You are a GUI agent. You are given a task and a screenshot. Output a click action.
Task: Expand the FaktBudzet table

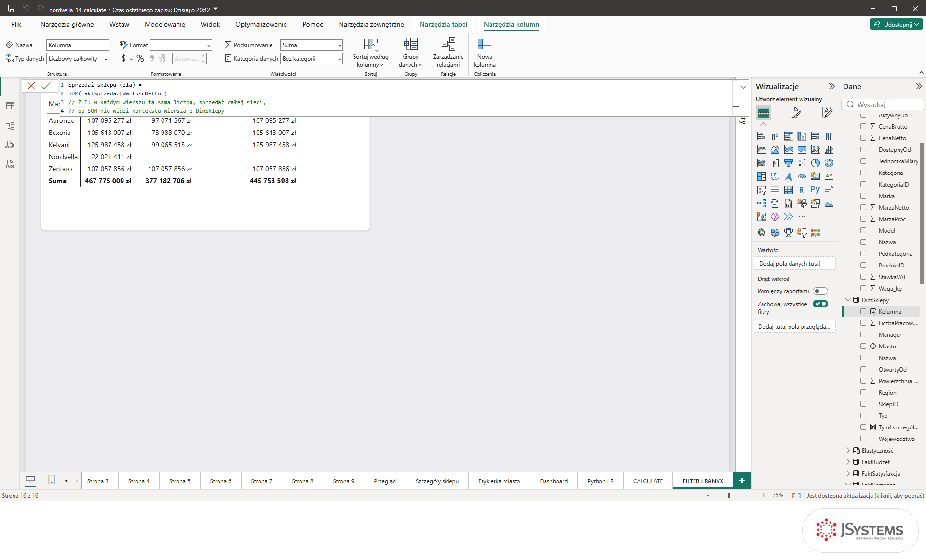tap(848, 462)
